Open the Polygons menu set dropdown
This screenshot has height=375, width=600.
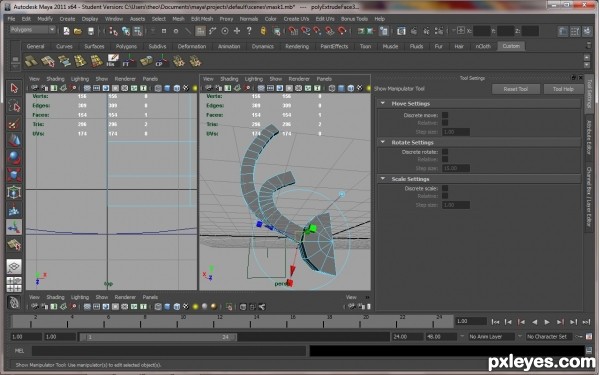click(x=32, y=29)
